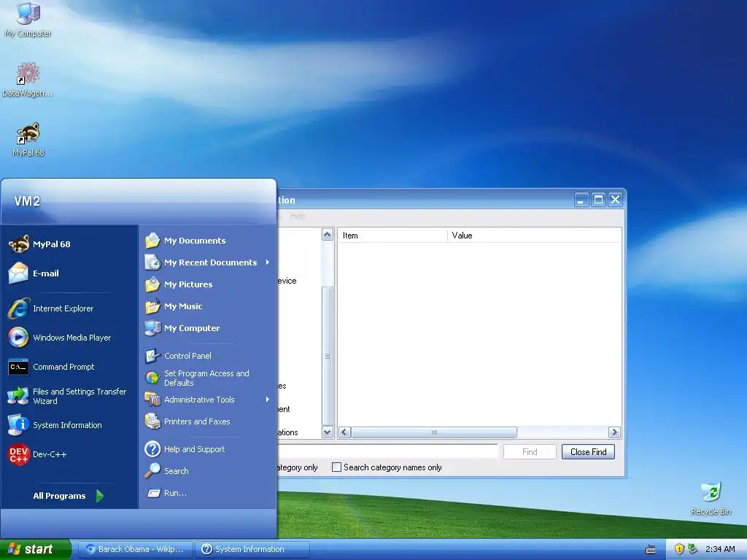Click the security shield tray icon

pos(679,549)
